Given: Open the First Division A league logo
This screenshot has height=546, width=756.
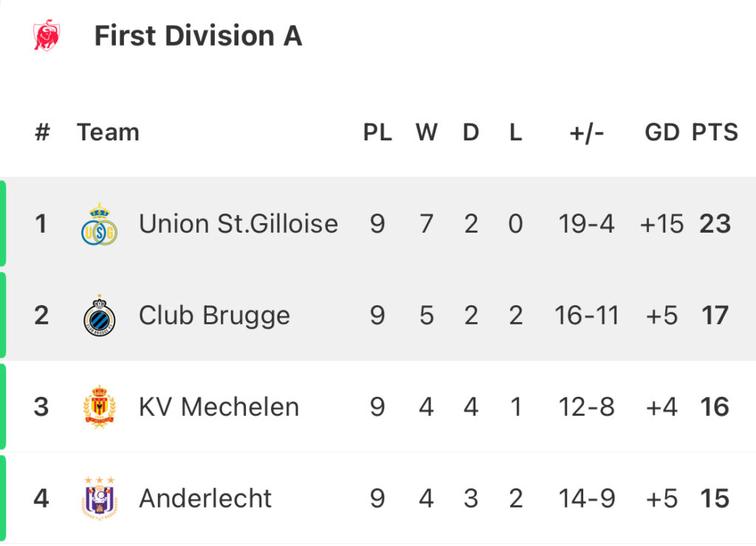Looking at the screenshot, I should click(47, 35).
